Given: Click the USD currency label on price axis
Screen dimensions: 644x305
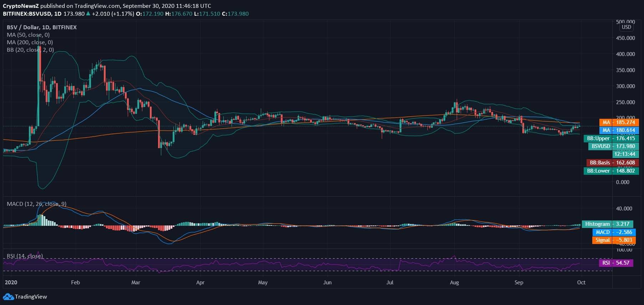Looking at the screenshot, I should (x=627, y=27).
